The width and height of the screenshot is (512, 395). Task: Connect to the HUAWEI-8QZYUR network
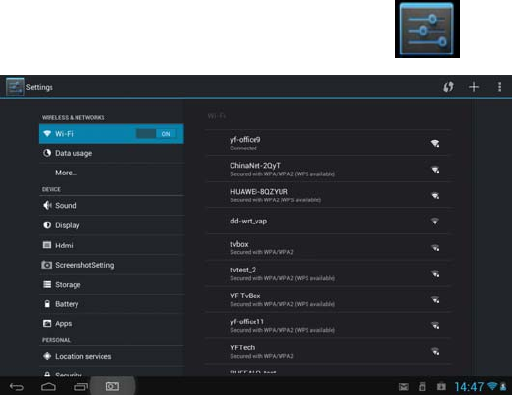tap(328, 195)
